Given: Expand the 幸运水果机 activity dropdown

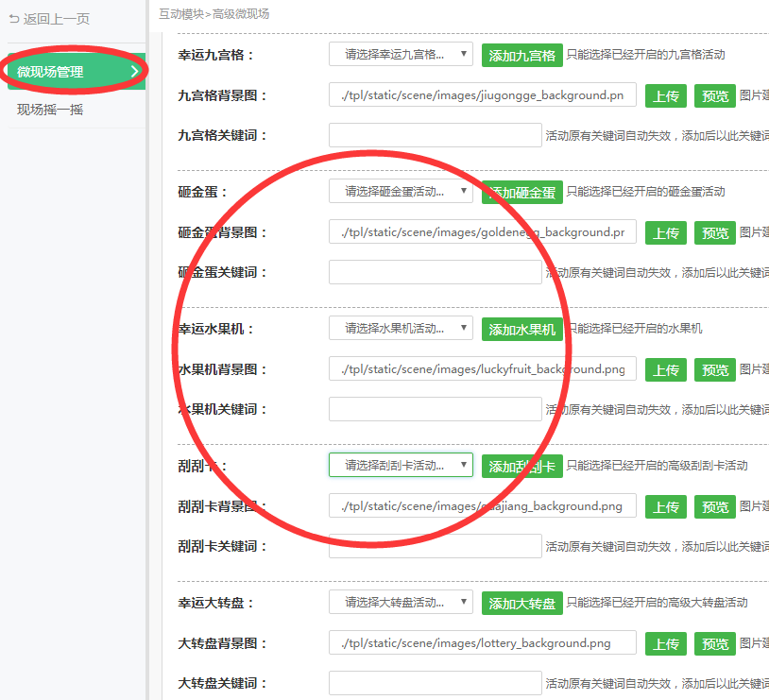Looking at the screenshot, I should pyautogui.click(x=401, y=329).
